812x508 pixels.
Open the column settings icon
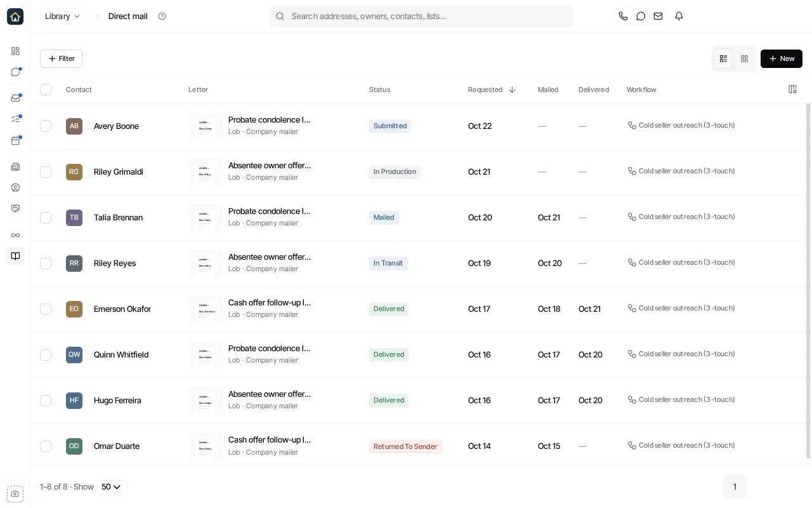point(792,90)
